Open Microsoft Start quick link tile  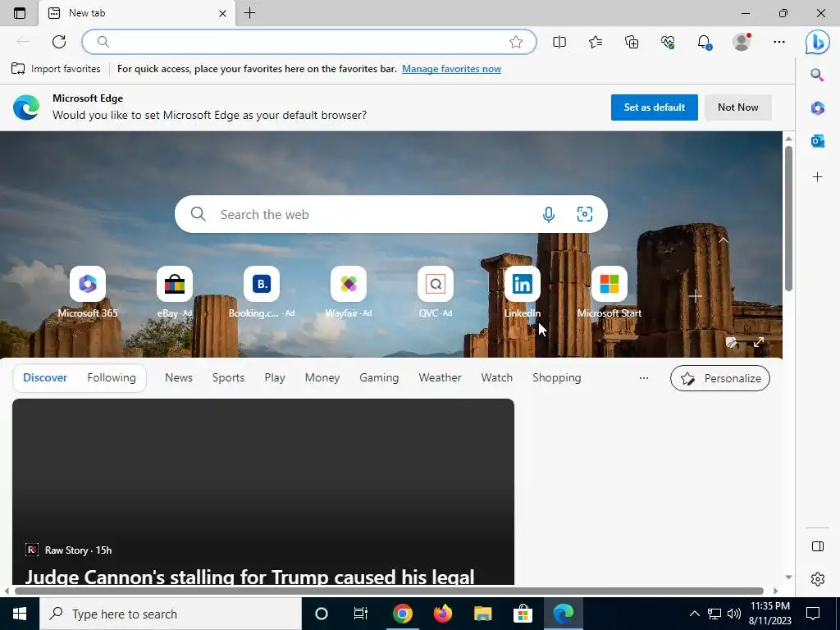[609, 292]
